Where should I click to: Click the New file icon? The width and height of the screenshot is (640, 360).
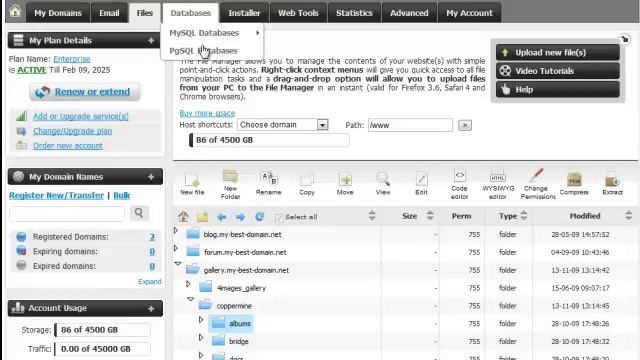pyautogui.click(x=192, y=183)
